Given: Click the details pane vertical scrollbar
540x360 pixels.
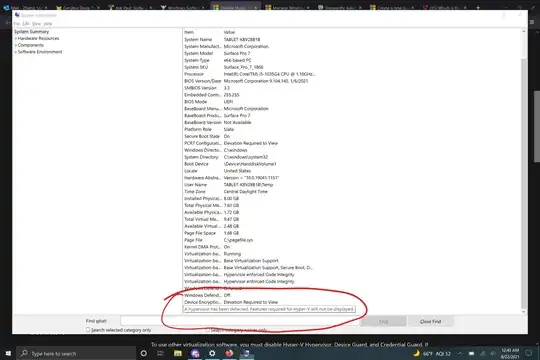Looking at the screenshot, I should (523, 172).
